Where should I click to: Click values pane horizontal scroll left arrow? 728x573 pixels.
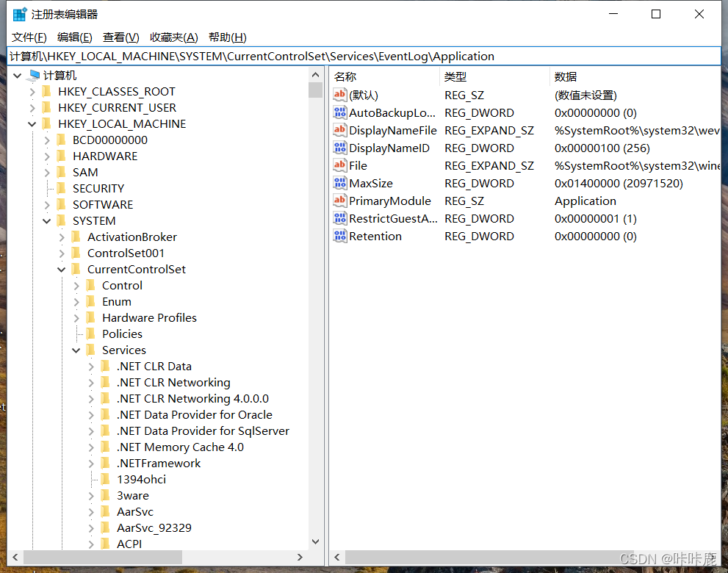pos(337,558)
